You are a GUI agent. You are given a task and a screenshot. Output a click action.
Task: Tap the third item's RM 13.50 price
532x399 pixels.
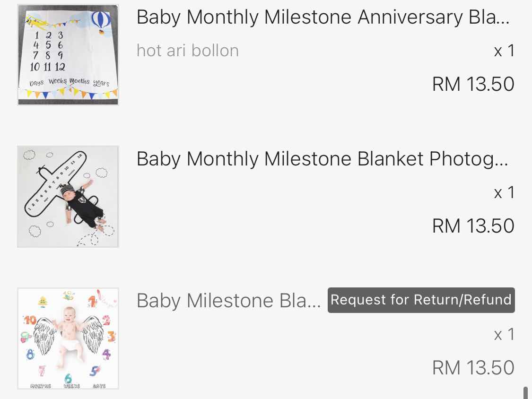[473, 367]
